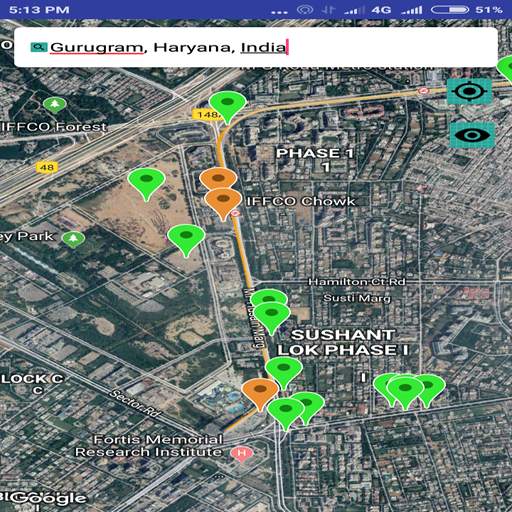Open Fortis Memorial hospital H icon

point(242,454)
